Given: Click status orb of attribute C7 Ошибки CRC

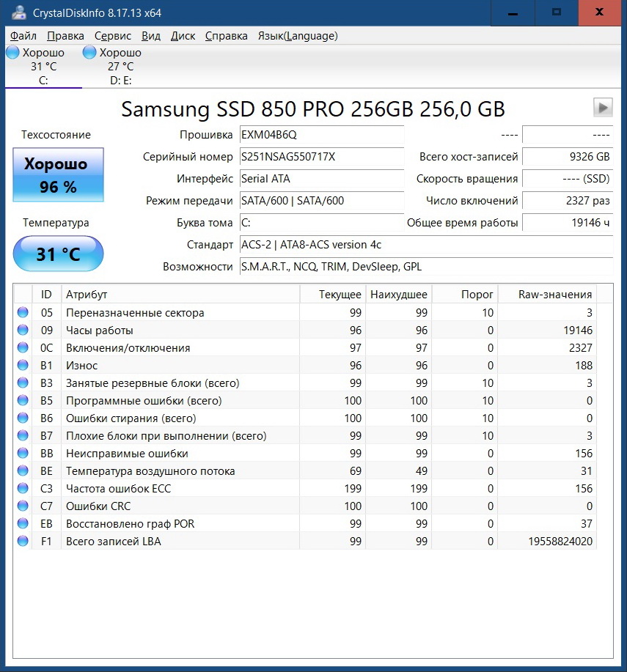Looking at the screenshot, I should point(23,506).
